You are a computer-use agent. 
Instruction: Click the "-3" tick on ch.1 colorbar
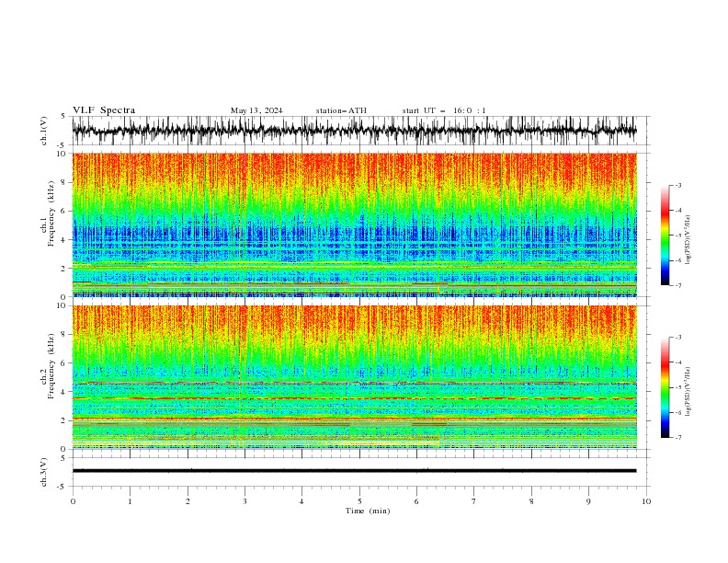pos(677,185)
